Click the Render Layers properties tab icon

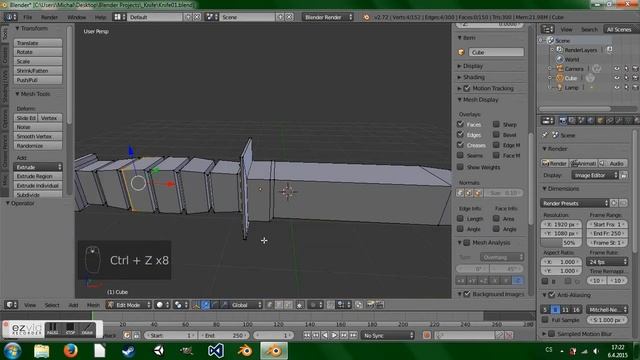click(573, 121)
